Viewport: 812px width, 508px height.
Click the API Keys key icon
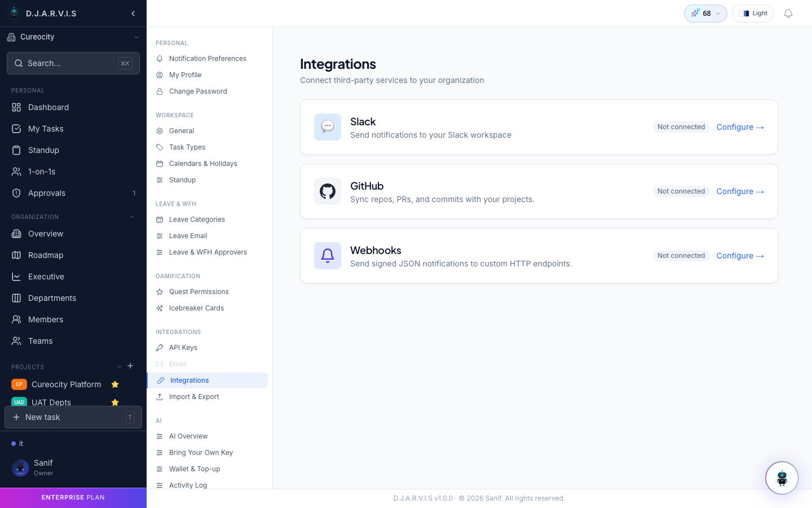(x=160, y=348)
